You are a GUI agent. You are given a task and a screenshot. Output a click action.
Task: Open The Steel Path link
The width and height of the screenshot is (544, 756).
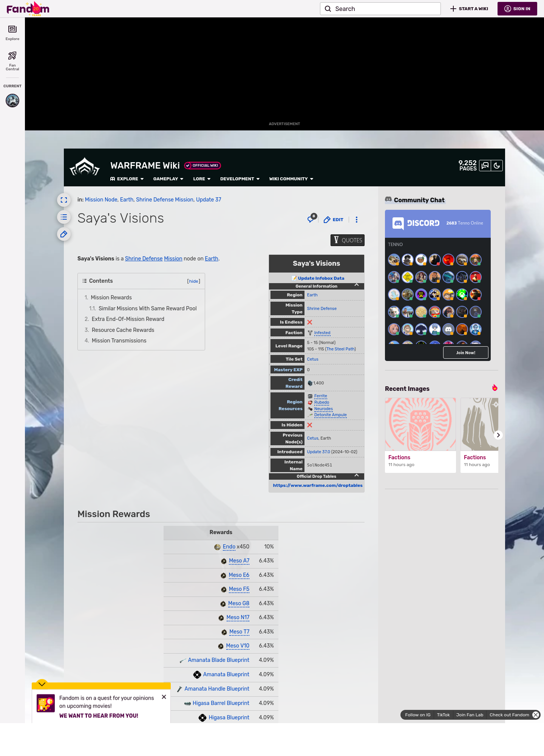click(340, 349)
